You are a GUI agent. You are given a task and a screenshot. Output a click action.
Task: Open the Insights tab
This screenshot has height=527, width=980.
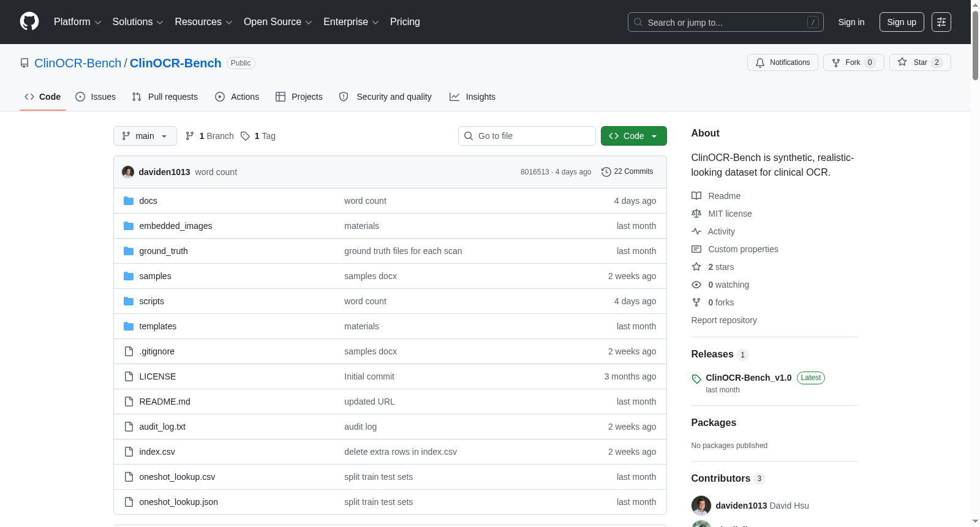[472, 97]
